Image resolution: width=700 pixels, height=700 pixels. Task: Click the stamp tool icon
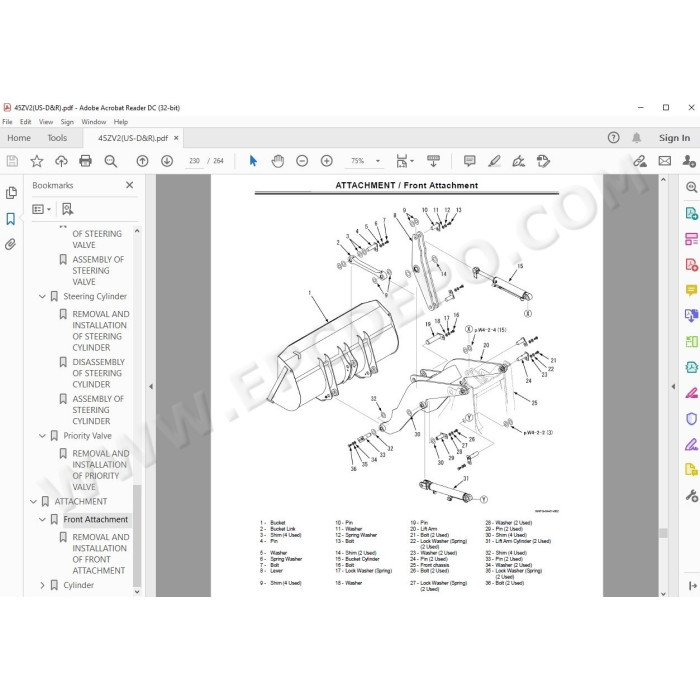[x=543, y=161]
